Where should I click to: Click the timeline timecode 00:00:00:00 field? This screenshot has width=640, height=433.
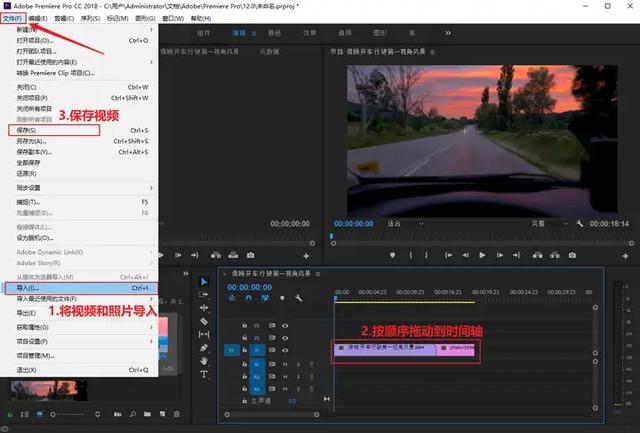[249, 287]
